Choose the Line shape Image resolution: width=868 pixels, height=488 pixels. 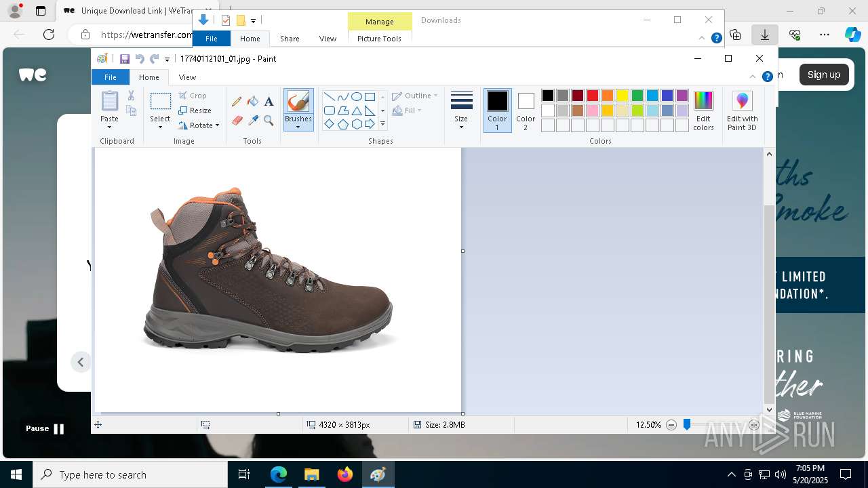pyautogui.click(x=329, y=97)
